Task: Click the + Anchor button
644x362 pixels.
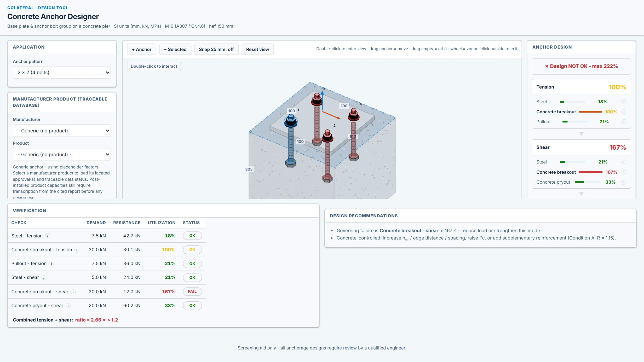Action: tap(141, 49)
